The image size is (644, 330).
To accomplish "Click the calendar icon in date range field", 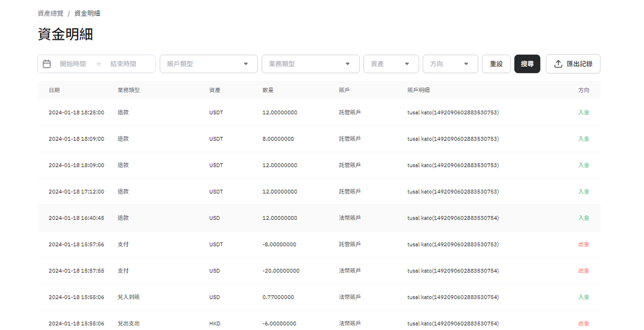I will pyautogui.click(x=47, y=64).
